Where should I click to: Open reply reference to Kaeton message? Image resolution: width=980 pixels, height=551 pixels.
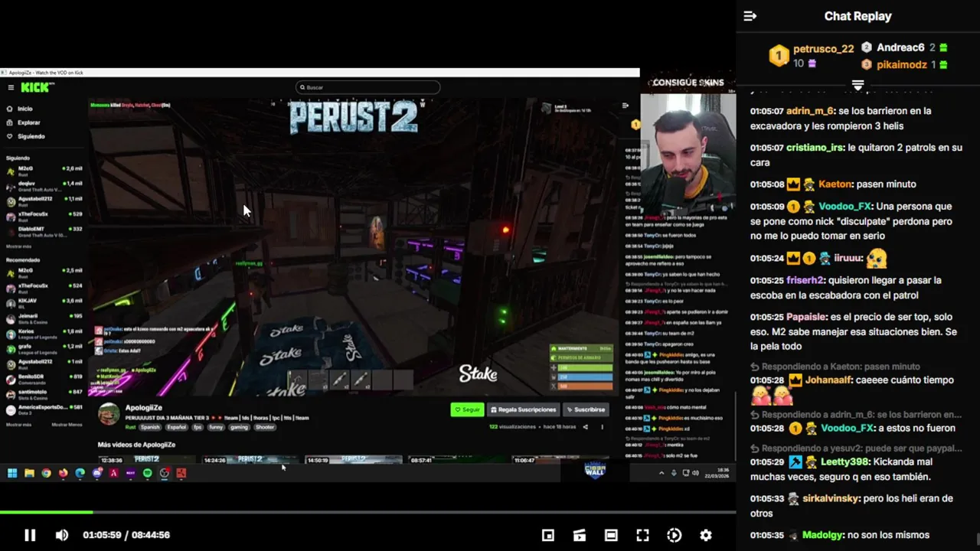pyautogui.click(x=835, y=367)
